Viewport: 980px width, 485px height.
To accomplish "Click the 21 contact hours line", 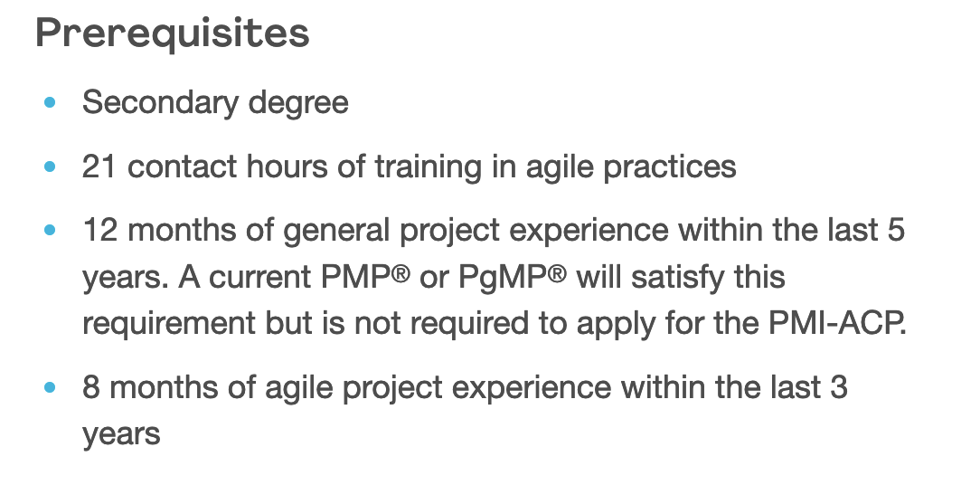I will (410, 167).
